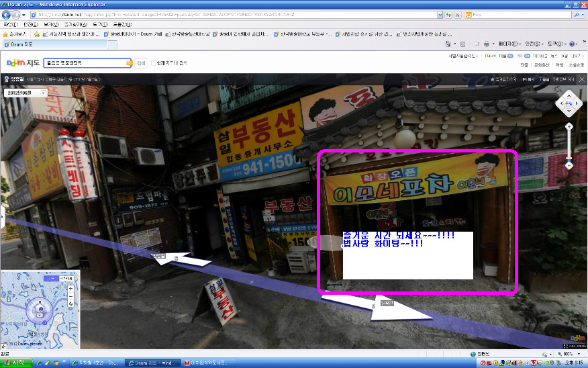Viewport: 588px width, 368px height.
Task: Close the roadview with the X button
Action: [x=582, y=79]
